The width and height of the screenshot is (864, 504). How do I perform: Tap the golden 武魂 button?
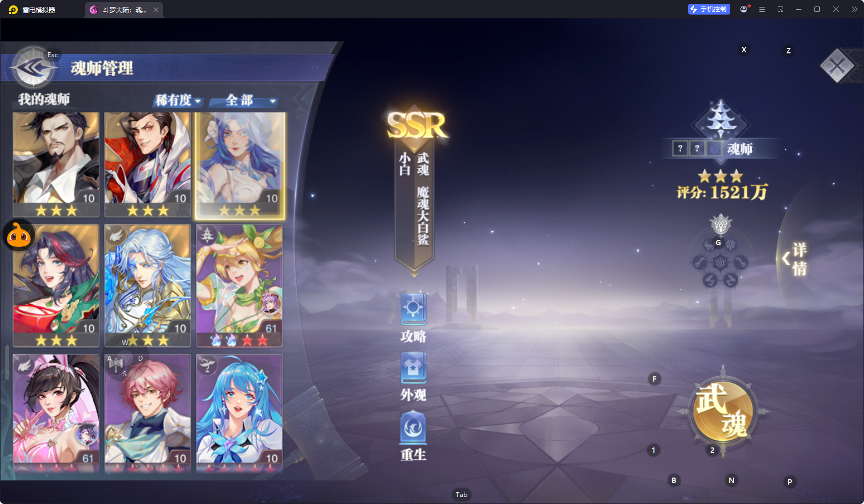723,411
